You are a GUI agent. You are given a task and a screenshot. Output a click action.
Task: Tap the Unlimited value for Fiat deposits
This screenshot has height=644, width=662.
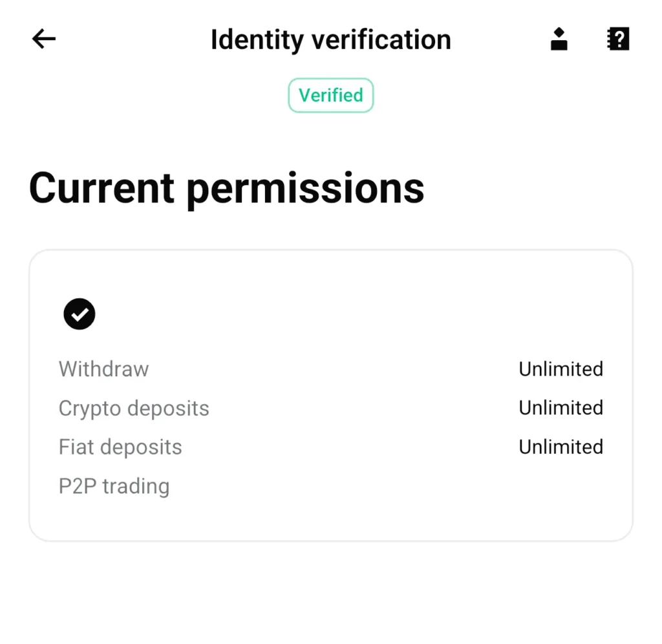(x=561, y=447)
